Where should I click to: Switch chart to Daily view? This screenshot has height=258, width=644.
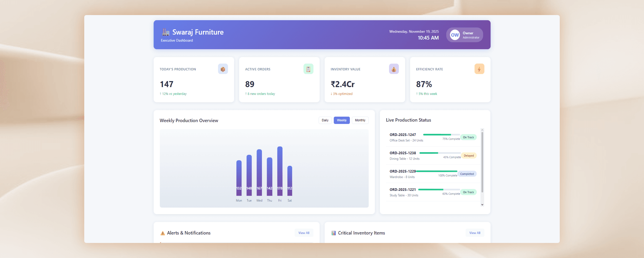click(x=325, y=120)
